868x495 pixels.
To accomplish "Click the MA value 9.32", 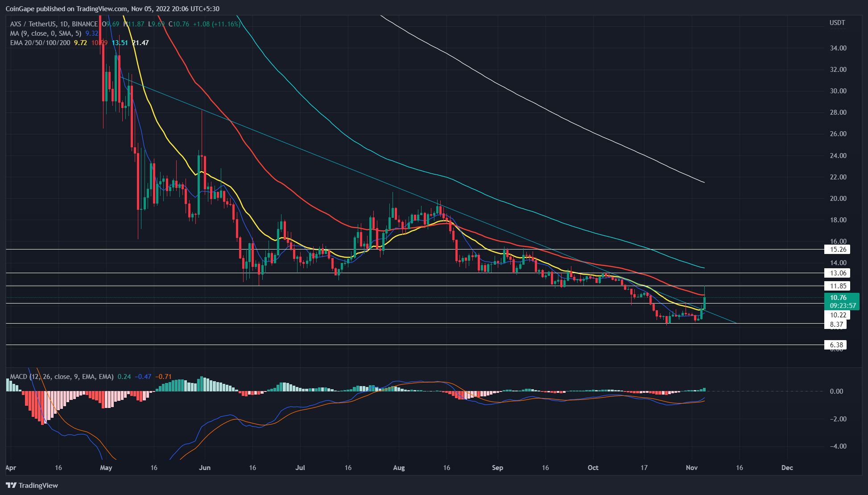I will point(92,33).
